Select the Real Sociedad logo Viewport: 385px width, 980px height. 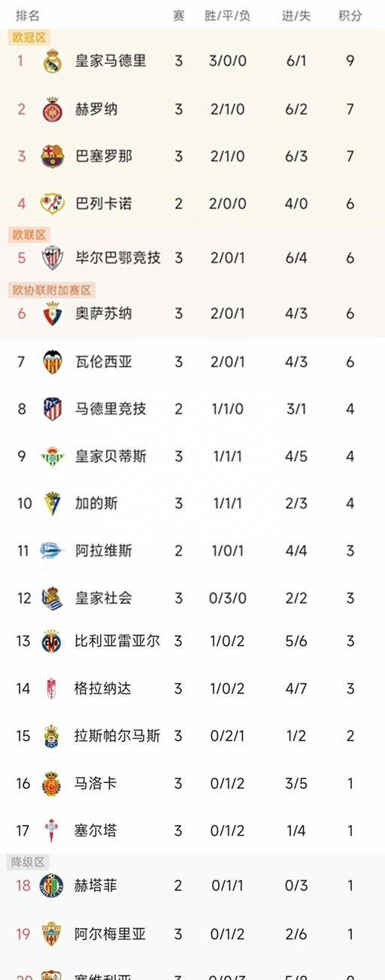(x=52, y=598)
